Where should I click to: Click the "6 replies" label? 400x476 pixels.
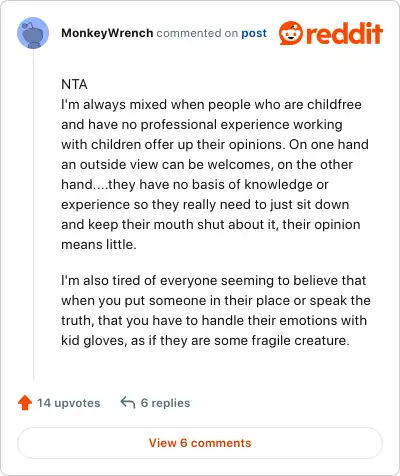pos(165,403)
